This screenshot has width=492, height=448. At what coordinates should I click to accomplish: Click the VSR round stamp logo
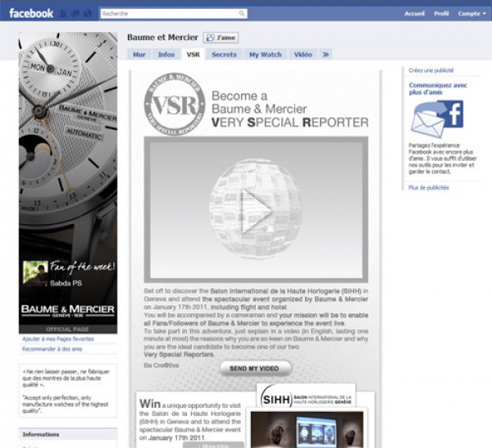175,104
